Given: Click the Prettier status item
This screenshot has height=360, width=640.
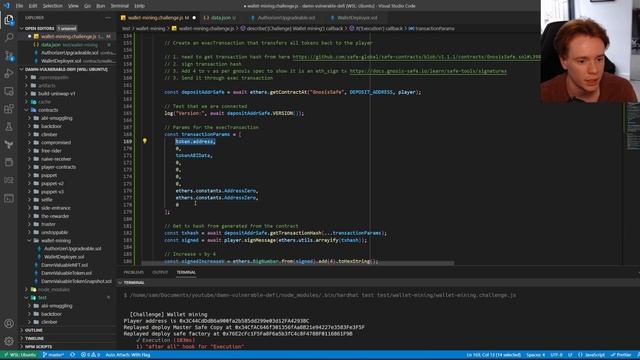Looking at the screenshot, I should (621, 355).
